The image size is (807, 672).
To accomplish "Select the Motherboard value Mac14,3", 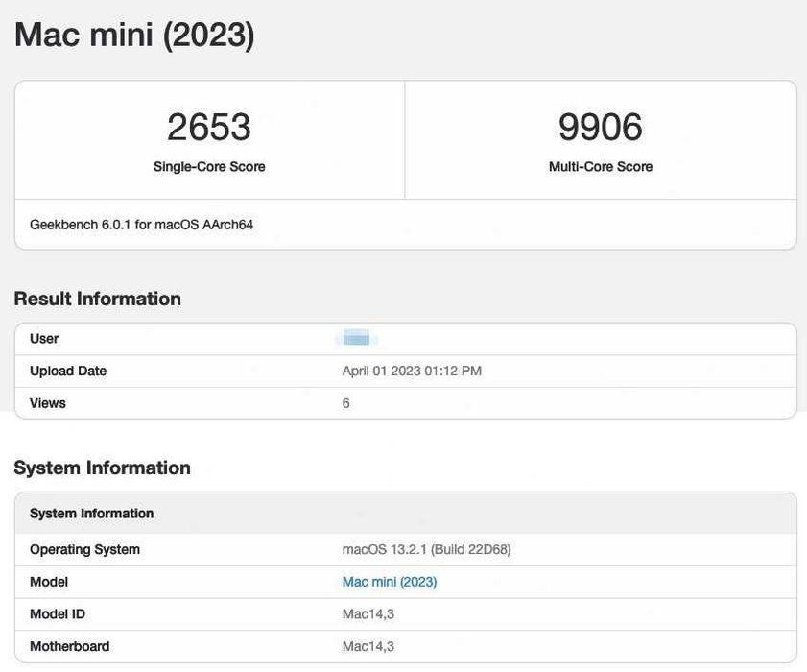I will coord(368,646).
